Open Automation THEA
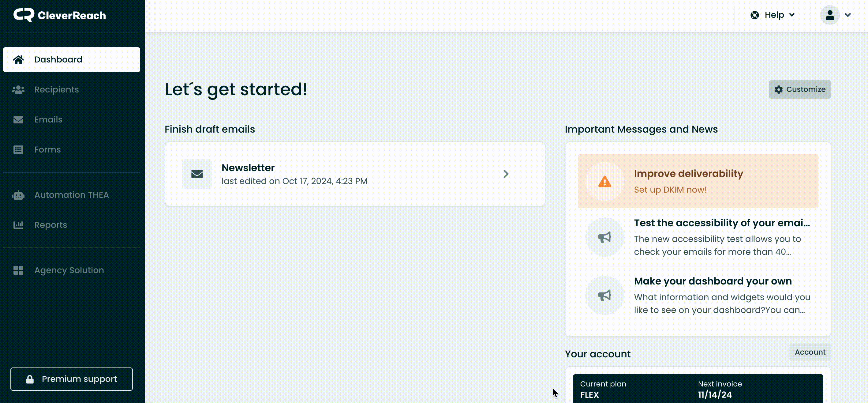This screenshot has width=868, height=403. click(x=71, y=194)
